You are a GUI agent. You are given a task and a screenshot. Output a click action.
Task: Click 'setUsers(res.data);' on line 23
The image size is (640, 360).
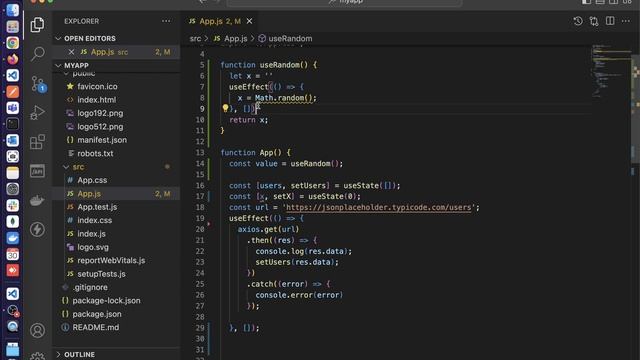point(297,262)
